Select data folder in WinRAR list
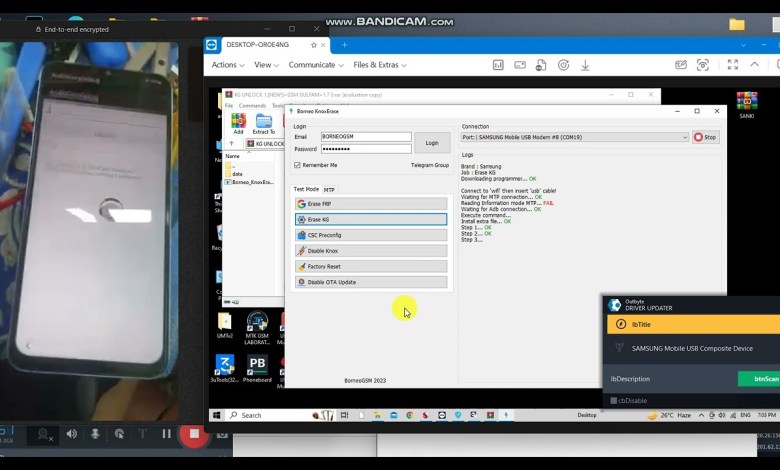Screen dimensions: 780x470 point(237,174)
